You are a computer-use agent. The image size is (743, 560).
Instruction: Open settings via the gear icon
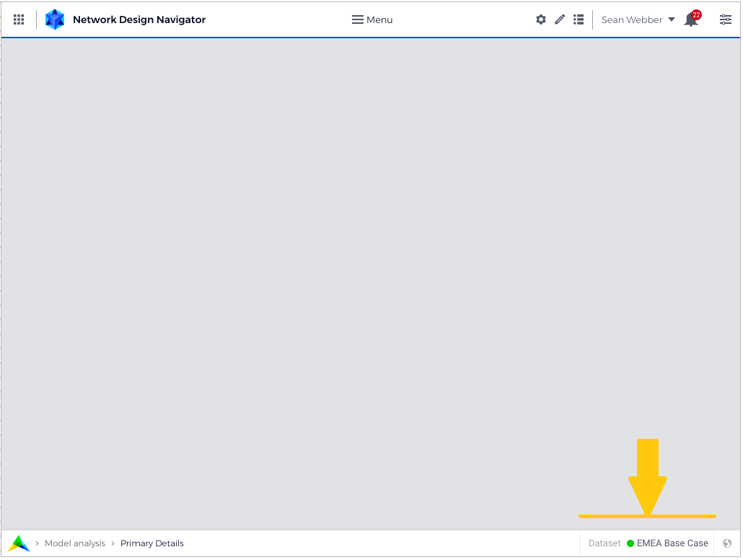pos(541,19)
